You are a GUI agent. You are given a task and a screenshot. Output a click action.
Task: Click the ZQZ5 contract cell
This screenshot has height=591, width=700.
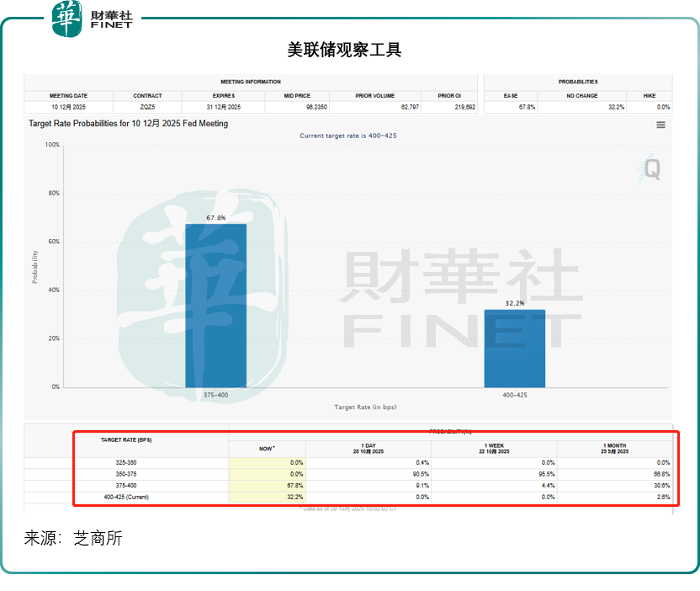pos(147,107)
